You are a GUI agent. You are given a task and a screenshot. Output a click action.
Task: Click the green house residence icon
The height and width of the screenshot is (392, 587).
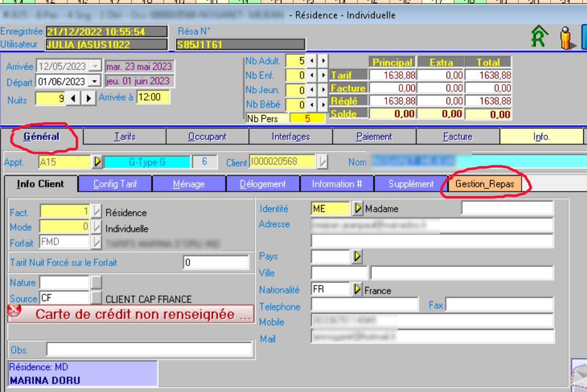click(x=539, y=37)
